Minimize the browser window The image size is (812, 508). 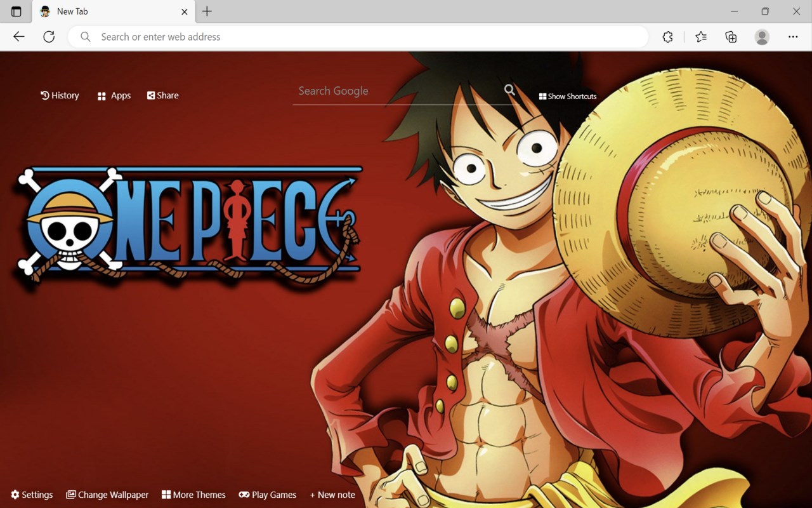tap(735, 11)
